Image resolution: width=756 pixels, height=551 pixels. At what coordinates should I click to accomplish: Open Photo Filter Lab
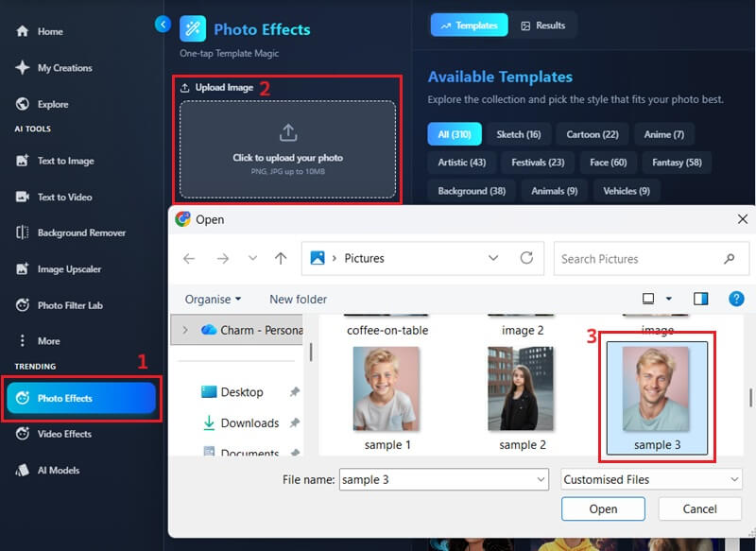[x=68, y=305]
